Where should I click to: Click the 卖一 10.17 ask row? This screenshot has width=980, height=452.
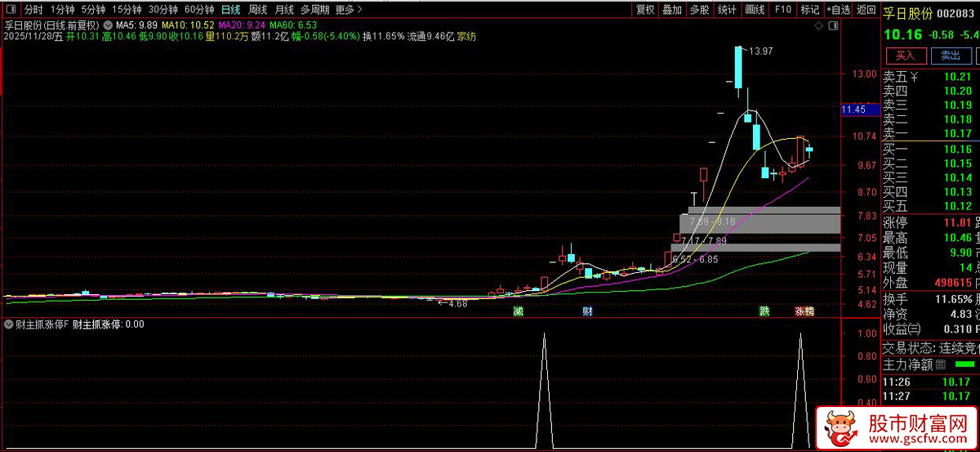(930, 133)
